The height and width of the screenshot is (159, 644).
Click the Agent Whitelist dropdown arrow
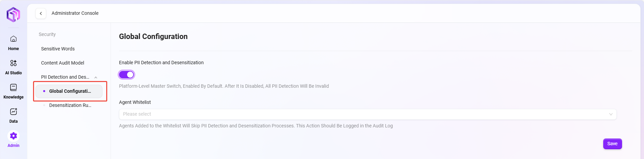(x=611, y=114)
